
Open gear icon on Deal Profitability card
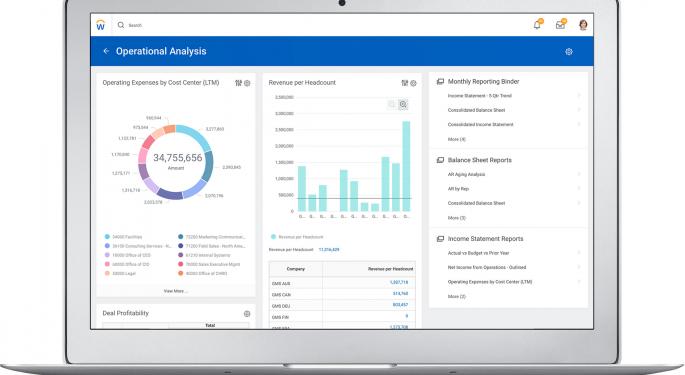tap(247, 314)
